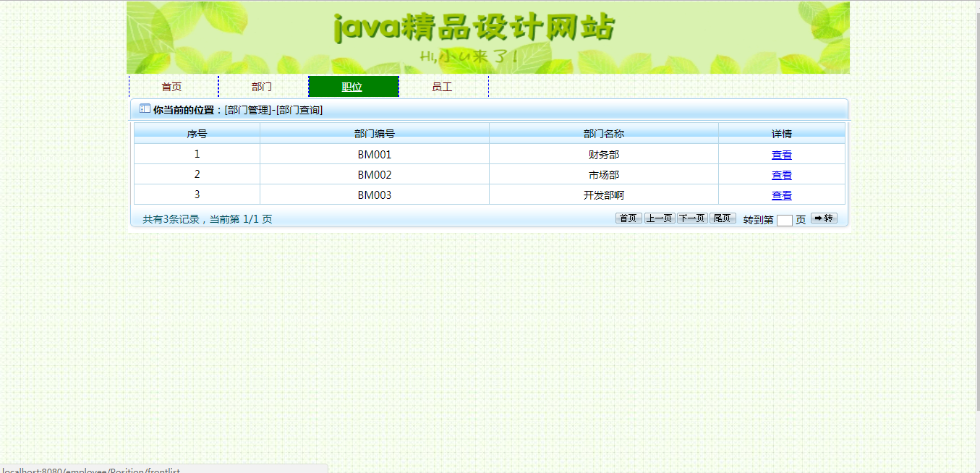Select the 市场部 department name cell
980x473 pixels.
(604, 174)
